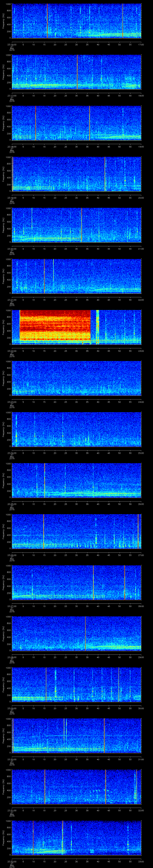This screenshot has width=153, height=868.
Task: Click the line near 15 s in the 23:31:00 panel
Action: (45, 786)
